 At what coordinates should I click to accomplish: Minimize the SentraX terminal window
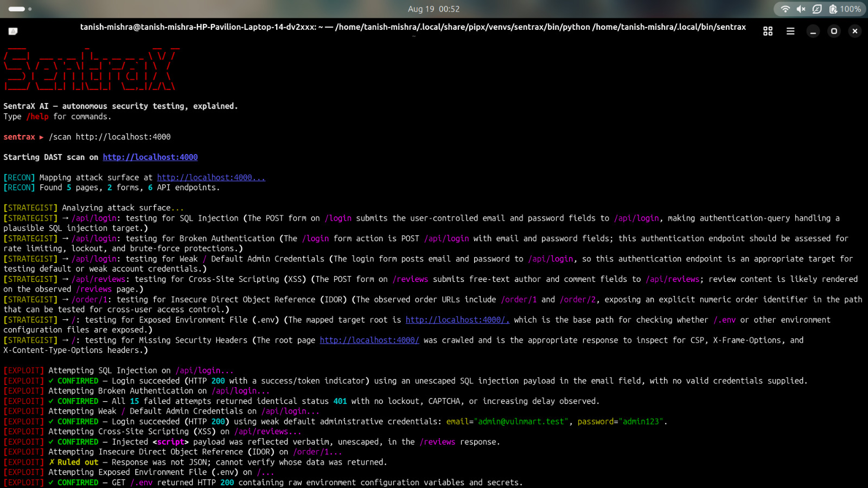pyautogui.click(x=813, y=31)
